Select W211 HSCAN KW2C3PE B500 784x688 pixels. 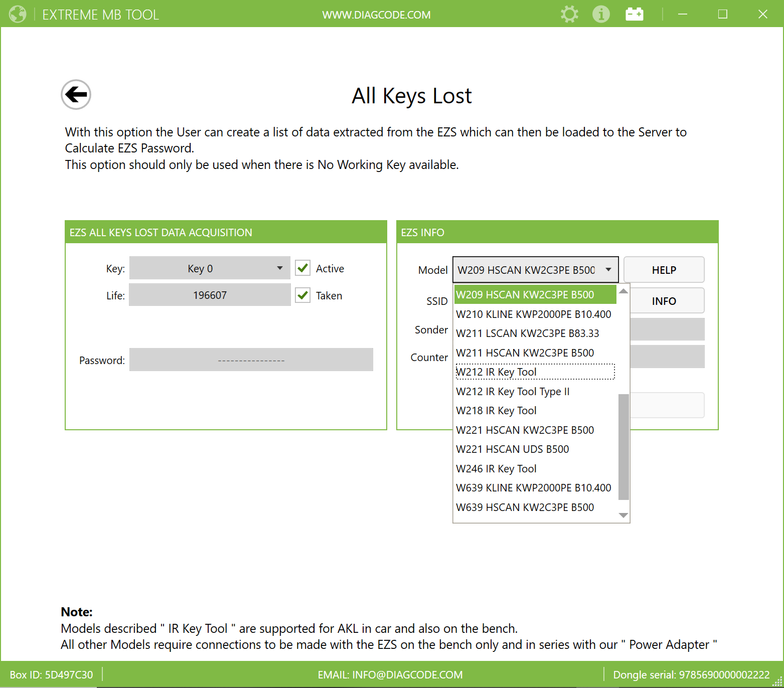tap(535, 353)
